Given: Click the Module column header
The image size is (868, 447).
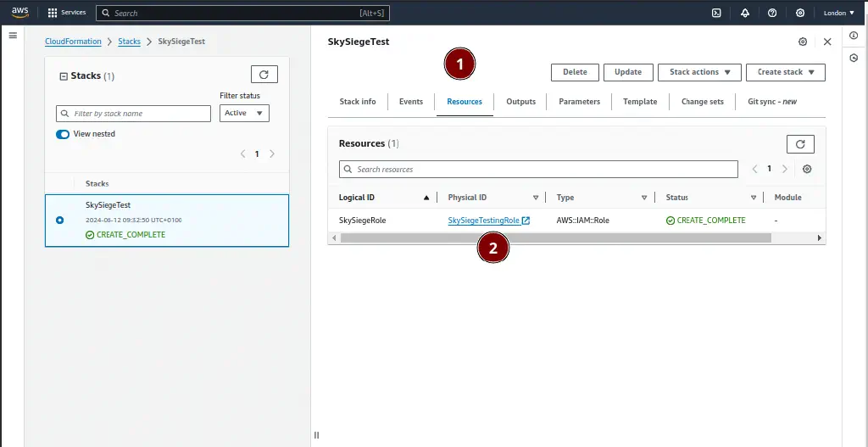Looking at the screenshot, I should pyautogui.click(x=787, y=197).
